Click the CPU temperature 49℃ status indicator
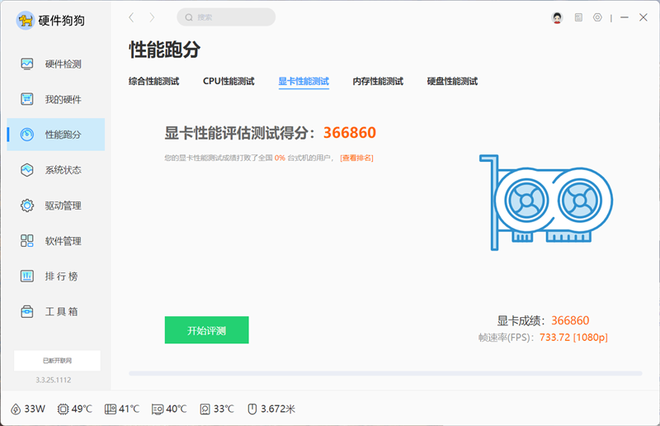The image size is (660, 426). coord(75,409)
